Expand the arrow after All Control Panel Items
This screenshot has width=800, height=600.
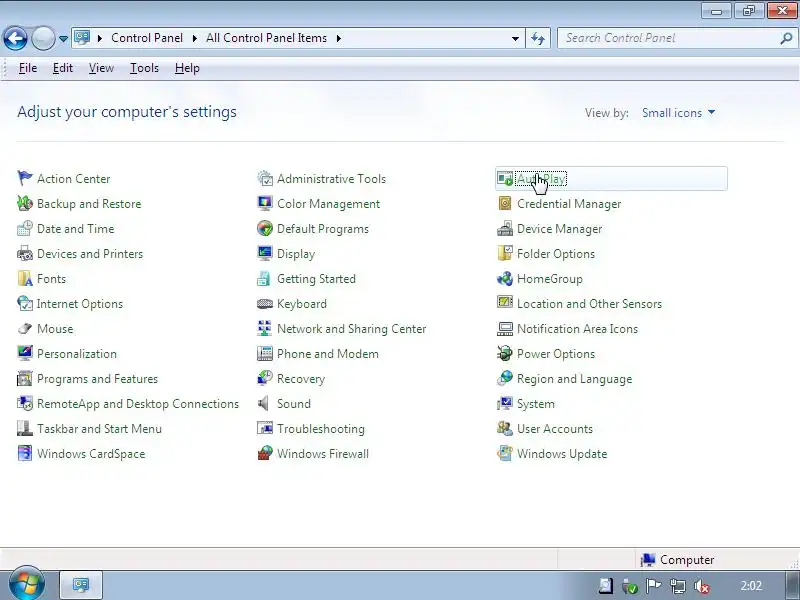339,38
